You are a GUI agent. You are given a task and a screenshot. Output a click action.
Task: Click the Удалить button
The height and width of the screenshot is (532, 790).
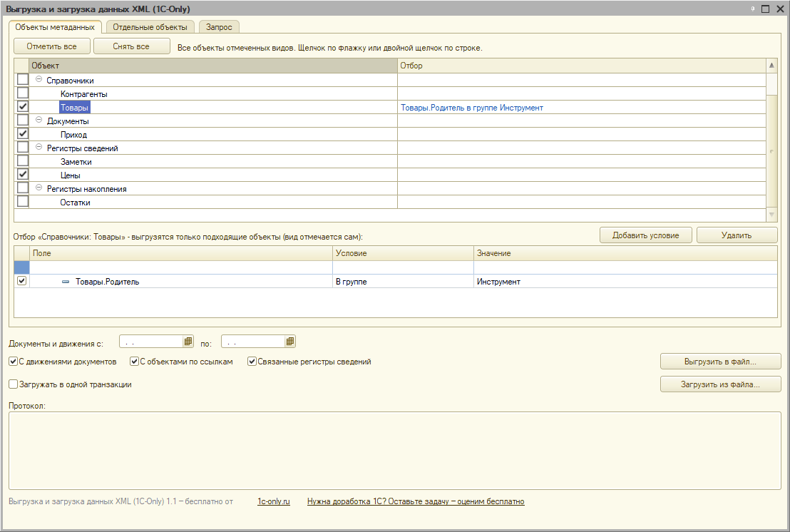click(x=737, y=235)
